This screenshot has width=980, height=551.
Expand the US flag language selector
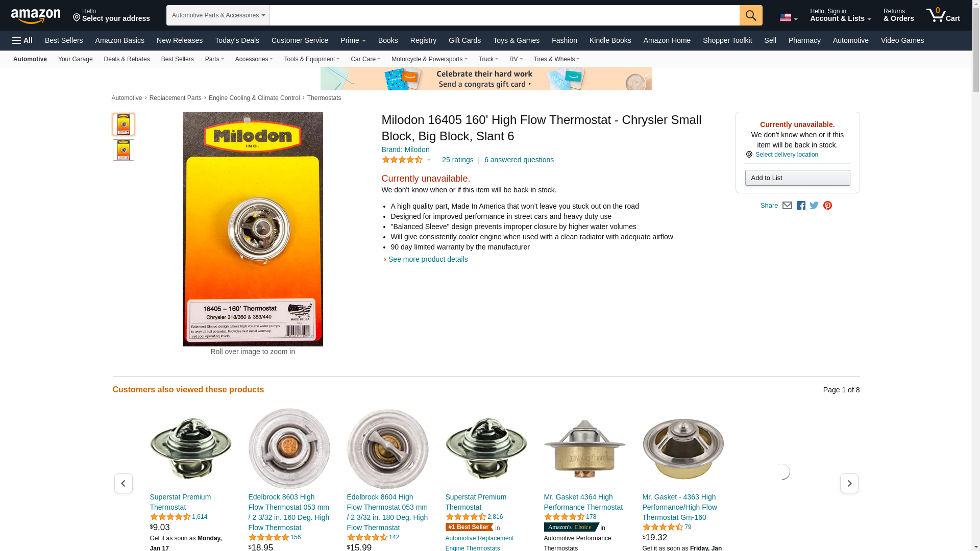coord(788,17)
